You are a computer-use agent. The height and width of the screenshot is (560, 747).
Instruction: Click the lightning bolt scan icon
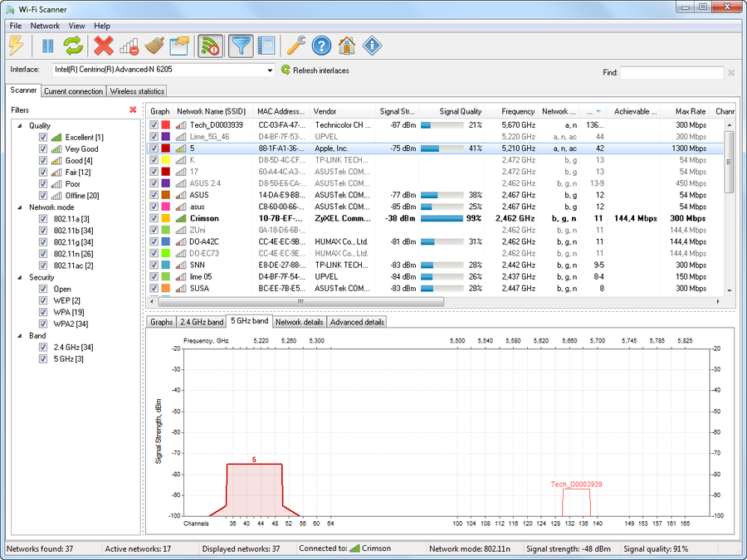click(x=16, y=46)
